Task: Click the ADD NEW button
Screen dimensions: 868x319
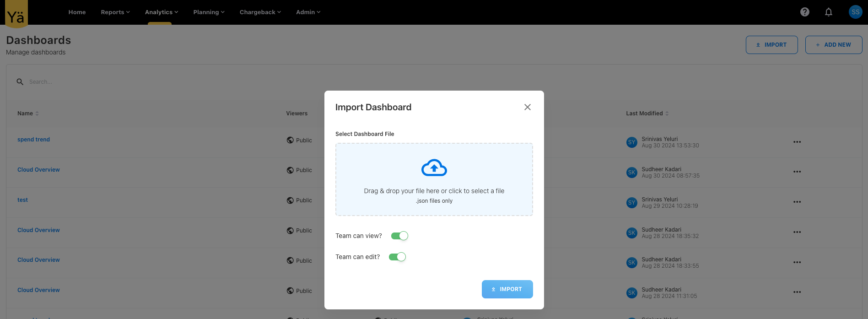Action: coord(833,45)
